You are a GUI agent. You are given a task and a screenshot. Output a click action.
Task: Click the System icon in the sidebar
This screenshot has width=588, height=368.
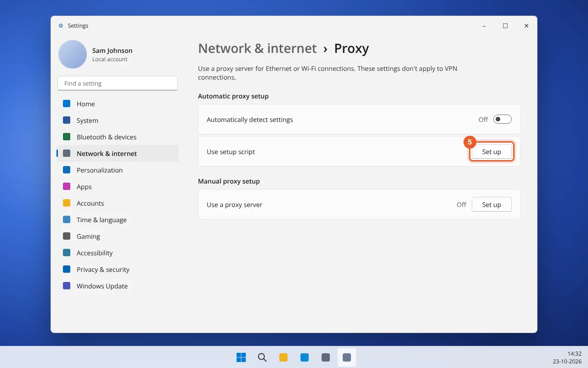[x=67, y=121]
